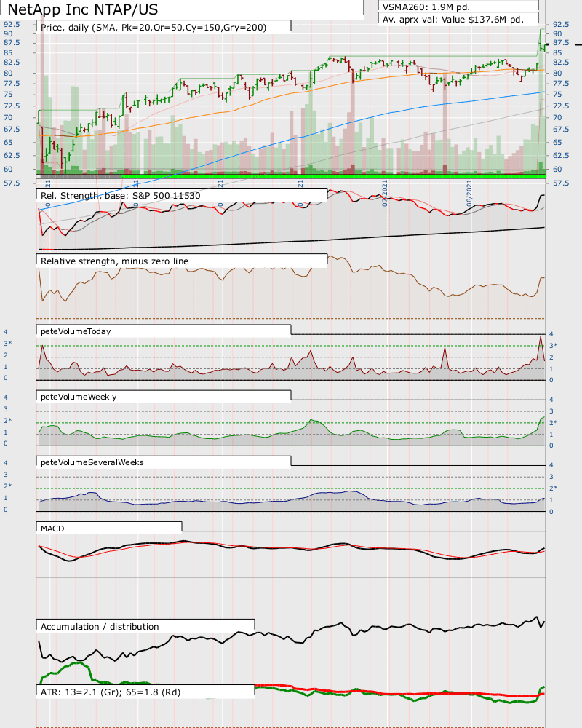Click 65 on the right price axis
Viewport: 582px width, 728px height.
pos(557,142)
